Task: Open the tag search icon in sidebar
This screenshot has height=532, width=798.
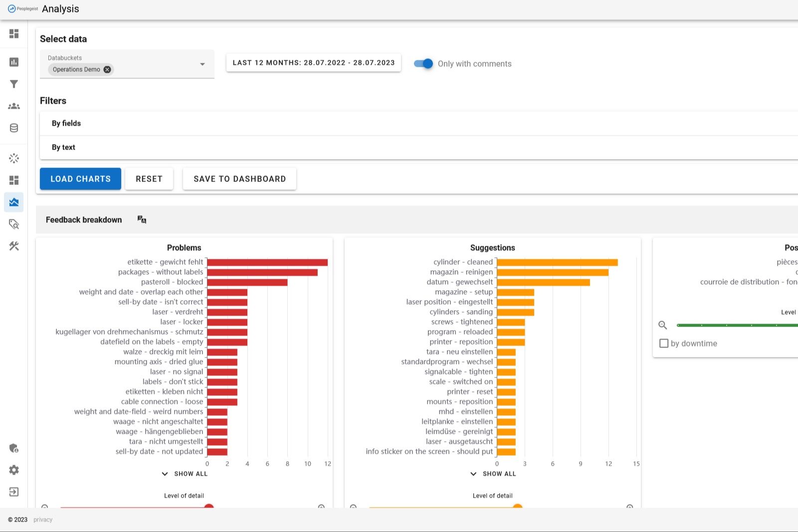Action: [x=14, y=224]
